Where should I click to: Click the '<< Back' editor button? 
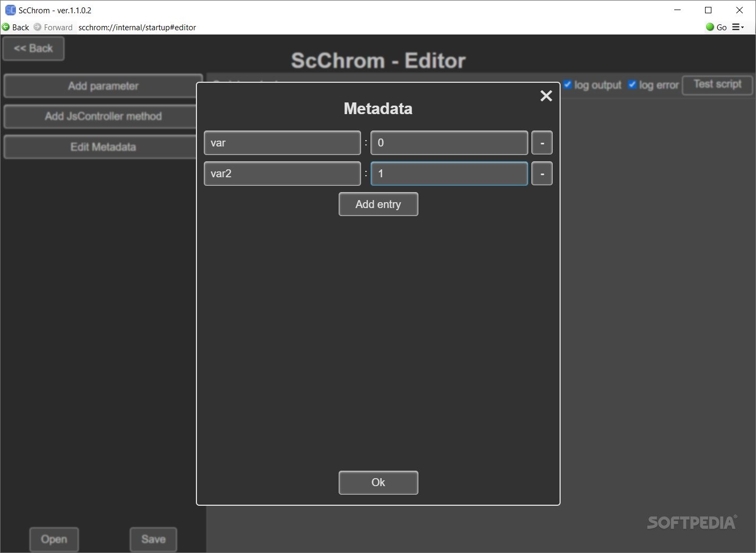pyautogui.click(x=33, y=48)
